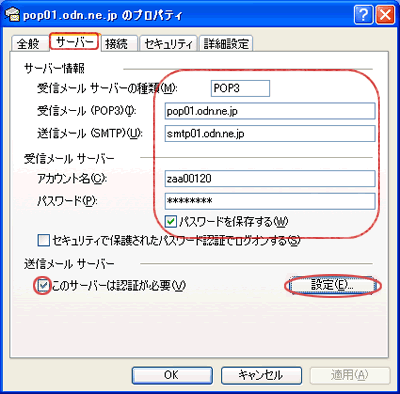
Task: Click the サーバー情報 section heading
Action: 54,68
